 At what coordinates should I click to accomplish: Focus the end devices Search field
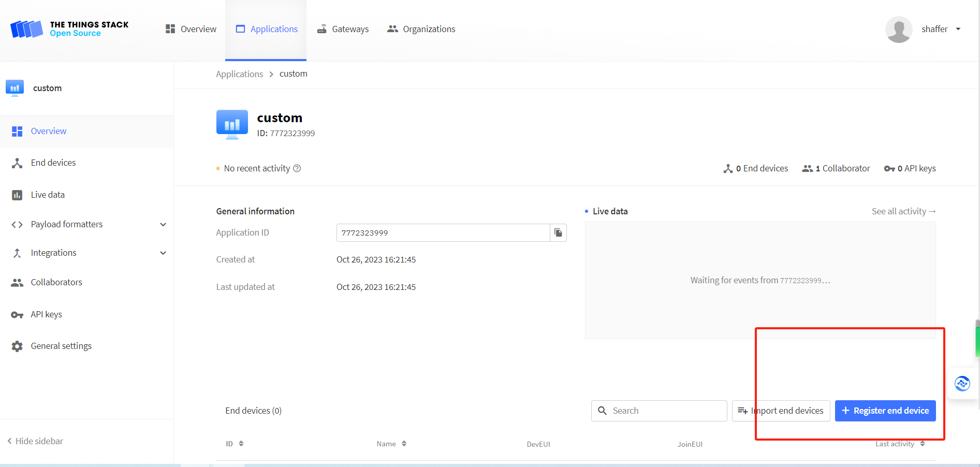pos(665,411)
